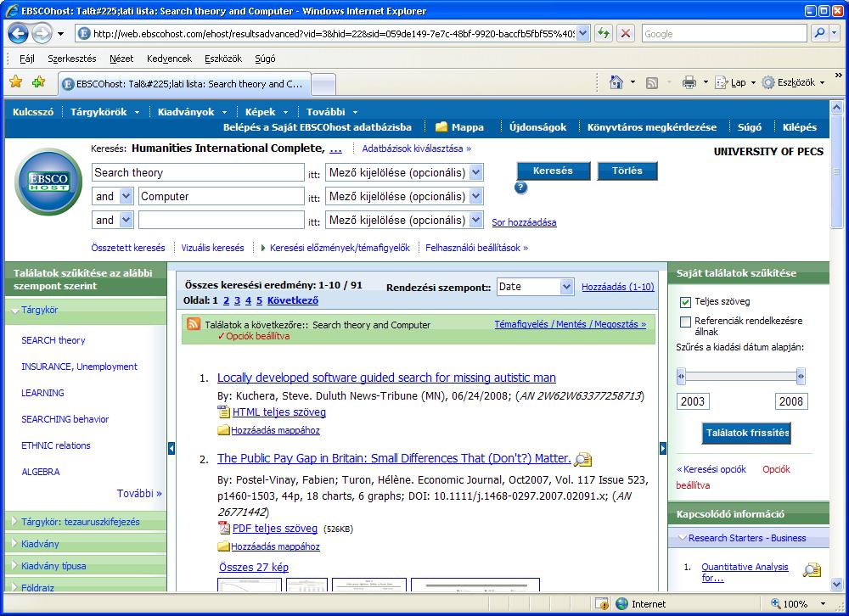Click the browser address bar

tap(333, 34)
